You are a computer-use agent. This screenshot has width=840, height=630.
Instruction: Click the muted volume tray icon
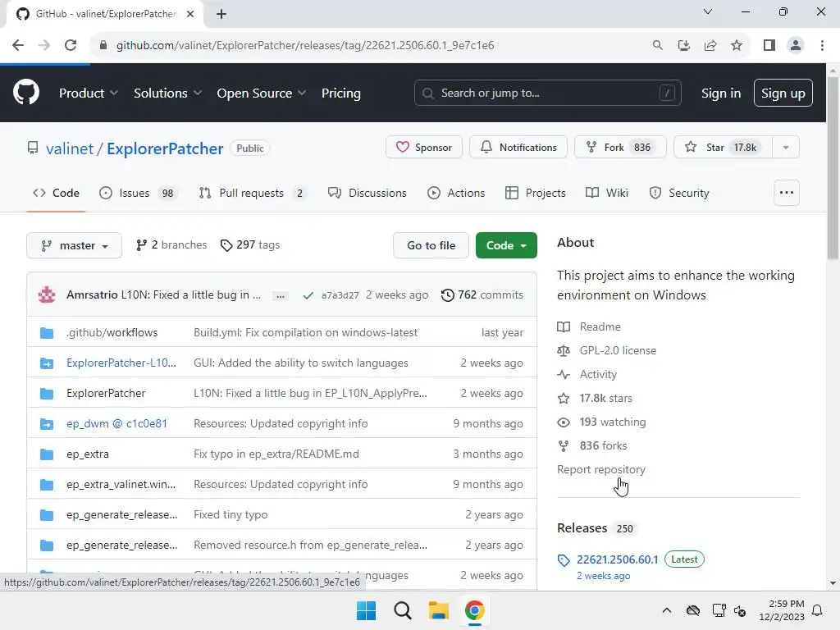(x=740, y=610)
